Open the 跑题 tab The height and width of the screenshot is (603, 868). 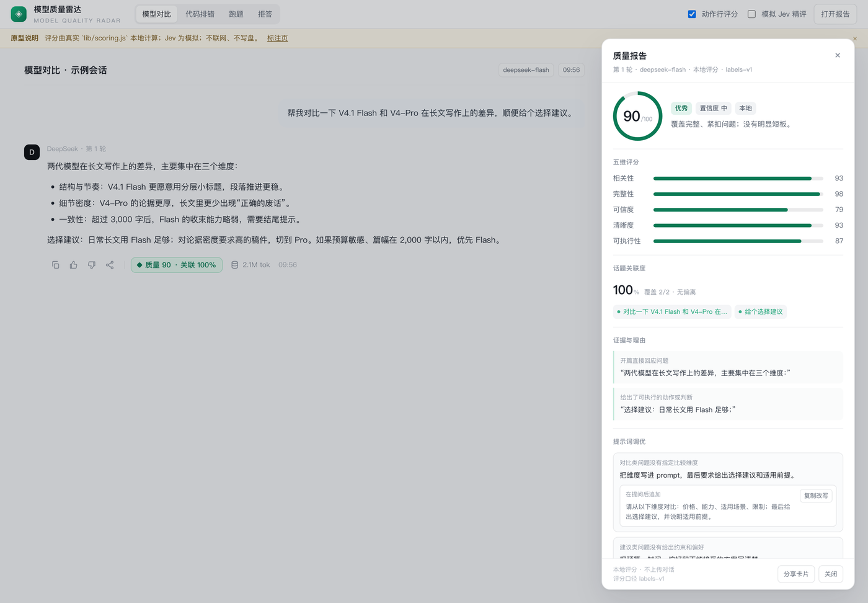coord(236,14)
